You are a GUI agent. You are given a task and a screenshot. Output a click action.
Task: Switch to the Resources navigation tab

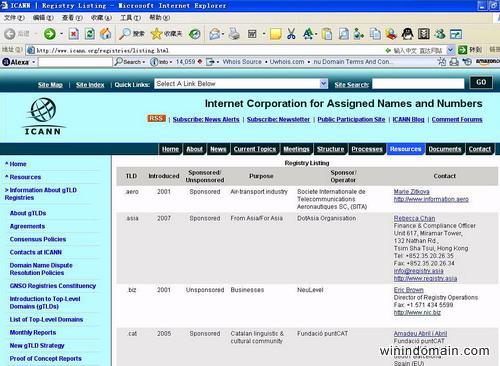tap(405, 149)
